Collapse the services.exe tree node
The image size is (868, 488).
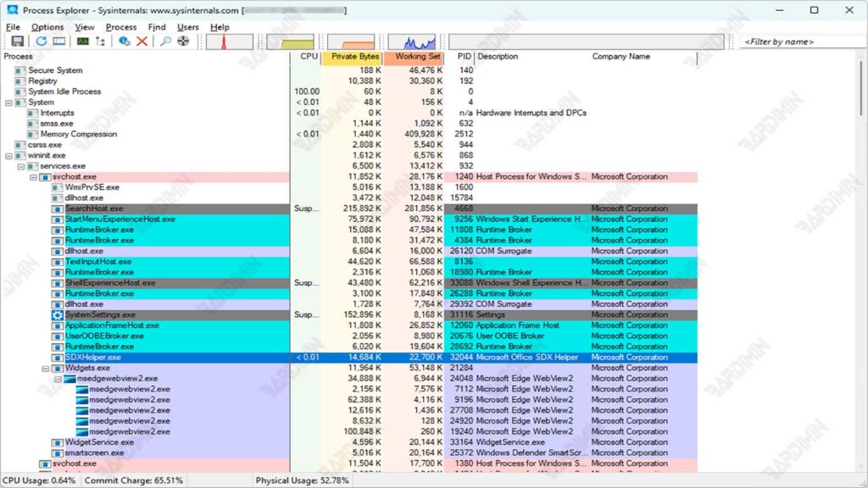point(21,166)
